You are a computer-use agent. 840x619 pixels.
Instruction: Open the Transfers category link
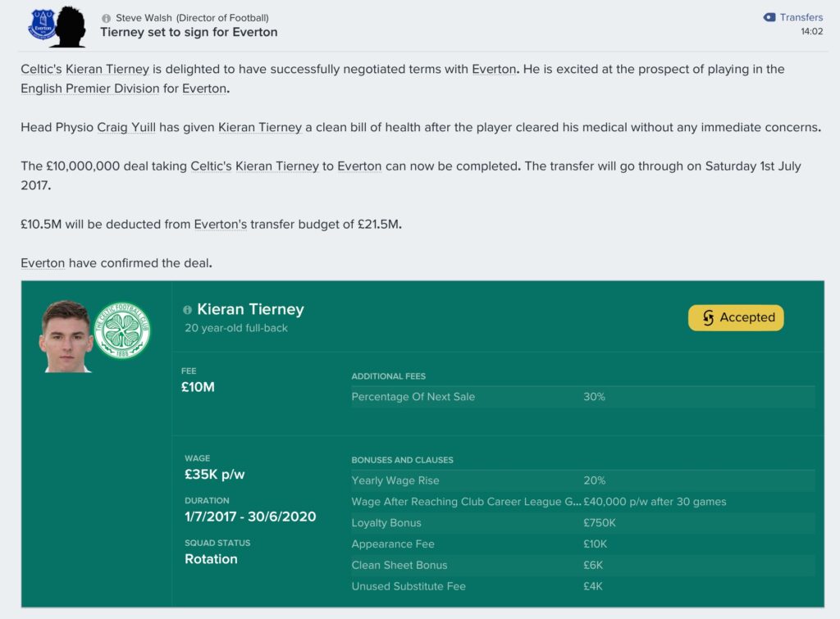(801, 17)
